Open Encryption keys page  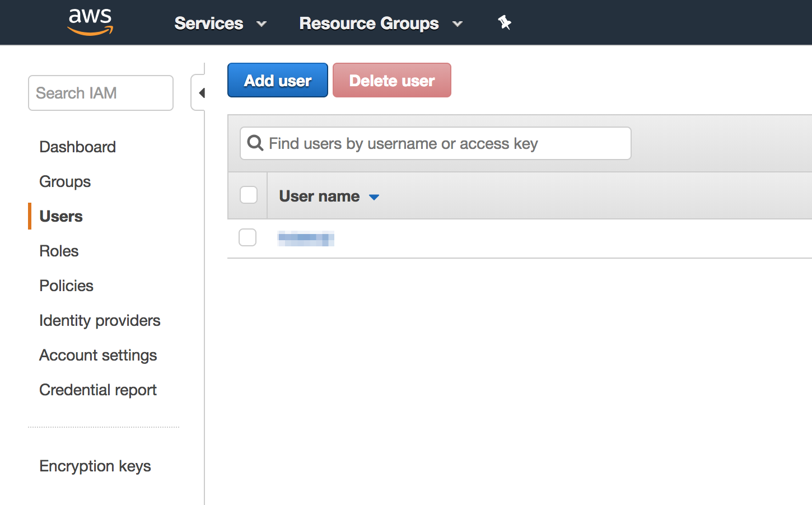click(95, 466)
